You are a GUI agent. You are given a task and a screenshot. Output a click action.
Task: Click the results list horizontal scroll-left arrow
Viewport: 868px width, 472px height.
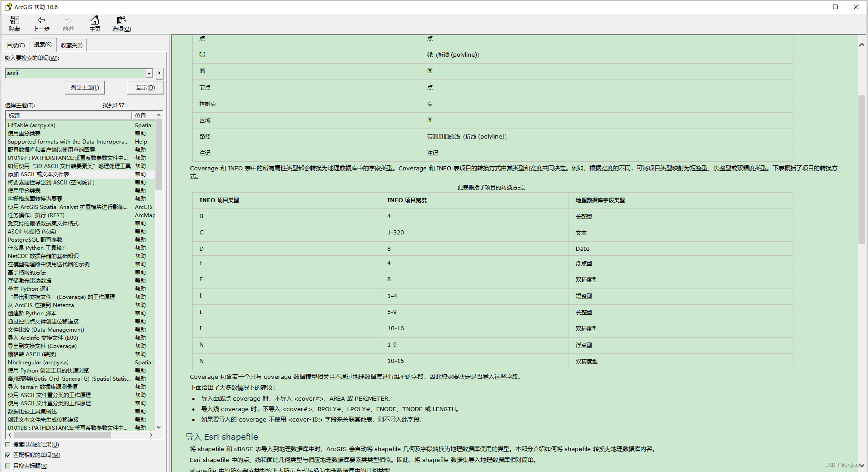point(10,435)
